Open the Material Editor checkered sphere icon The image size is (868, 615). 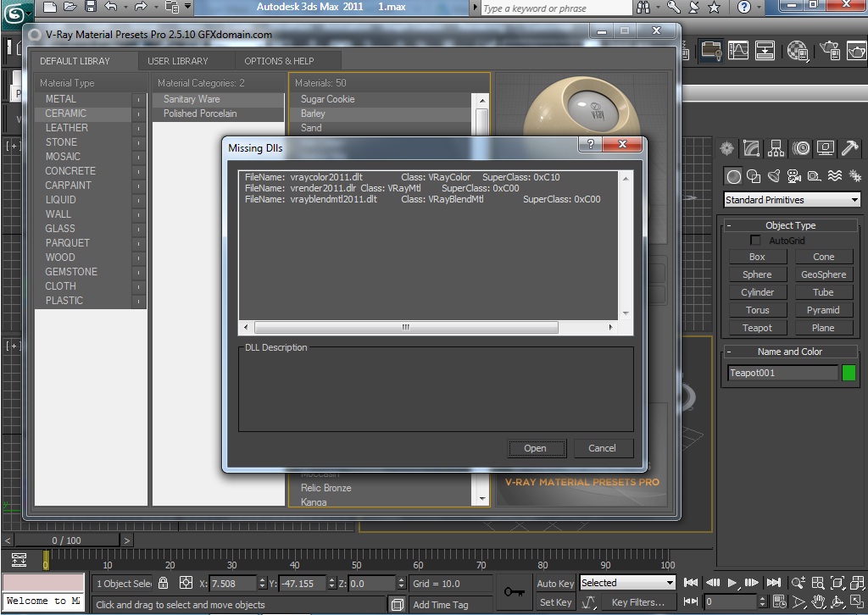coord(798,51)
